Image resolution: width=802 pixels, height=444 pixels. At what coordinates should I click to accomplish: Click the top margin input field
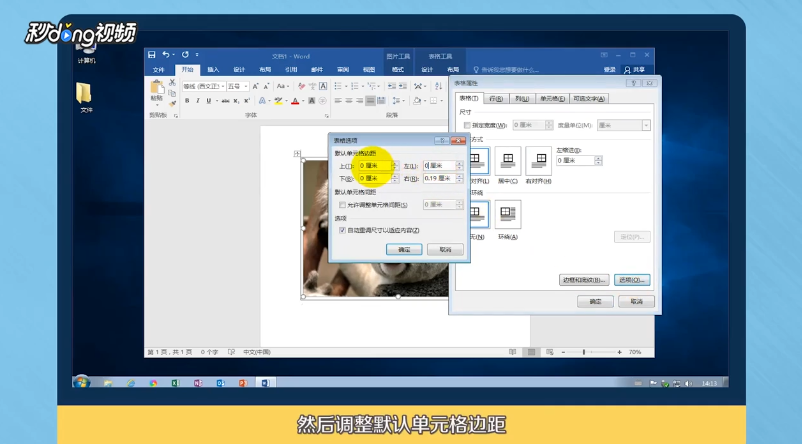(x=375, y=166)
